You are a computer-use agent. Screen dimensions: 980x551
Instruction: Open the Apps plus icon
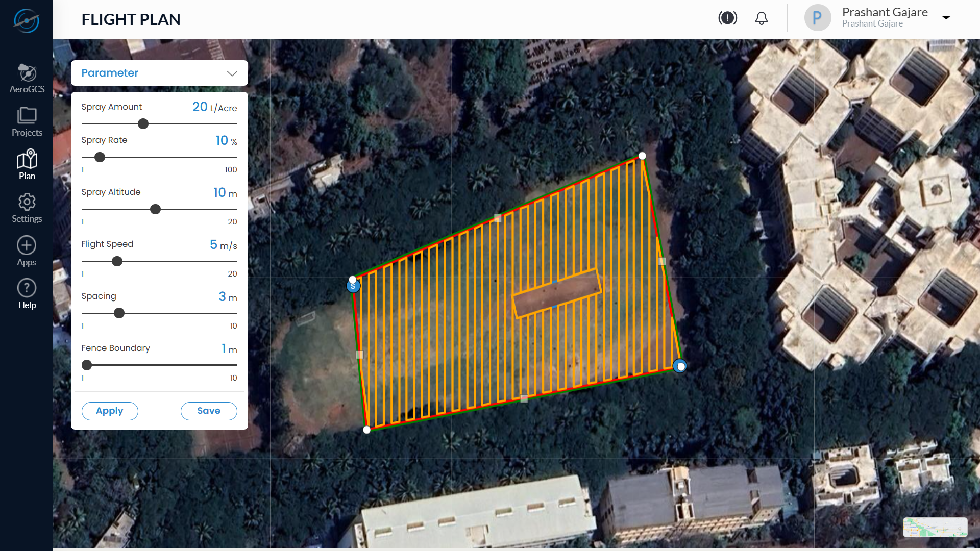27,251
